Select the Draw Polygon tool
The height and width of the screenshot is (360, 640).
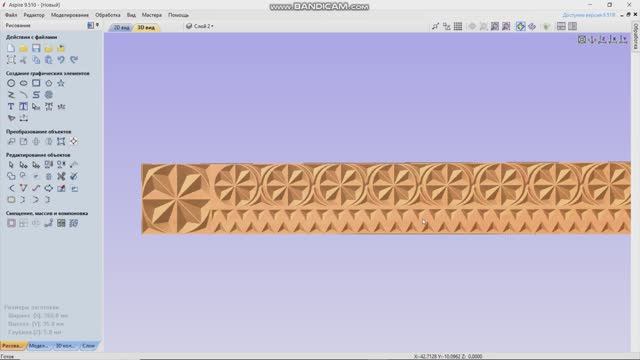click(x=49, y=83)
